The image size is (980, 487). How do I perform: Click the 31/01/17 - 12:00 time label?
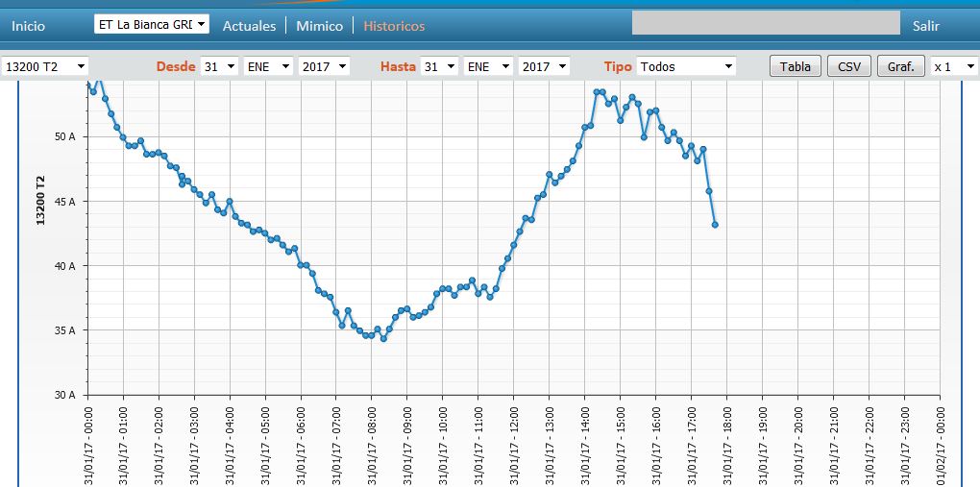pos(514,444)
